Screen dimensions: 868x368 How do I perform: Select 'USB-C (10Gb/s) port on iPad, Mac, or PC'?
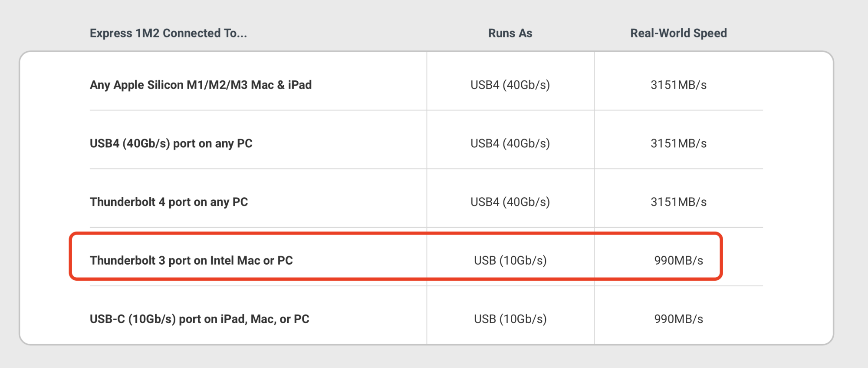coord(199,319)
